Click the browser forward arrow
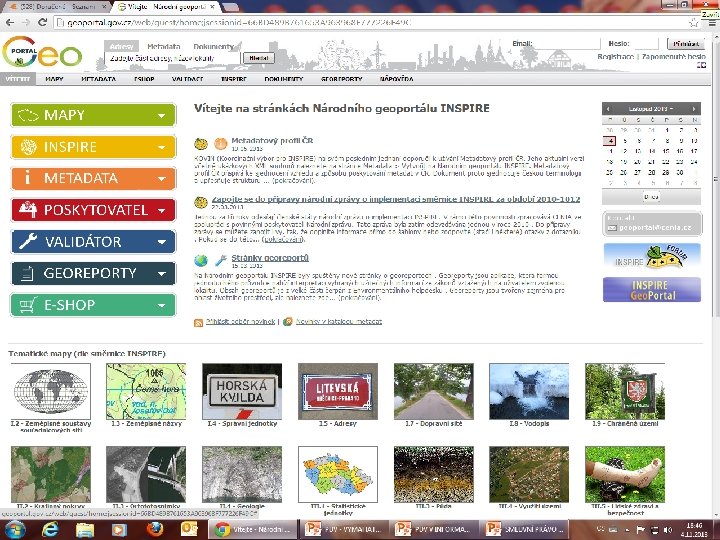This screenshot has width=720, height=540. (x=26, y=22)
